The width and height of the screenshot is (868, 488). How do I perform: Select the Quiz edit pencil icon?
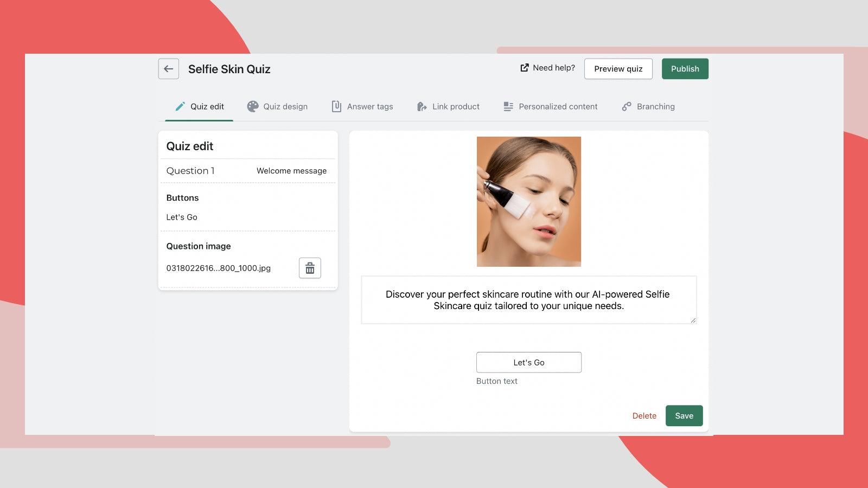[180, 106]
